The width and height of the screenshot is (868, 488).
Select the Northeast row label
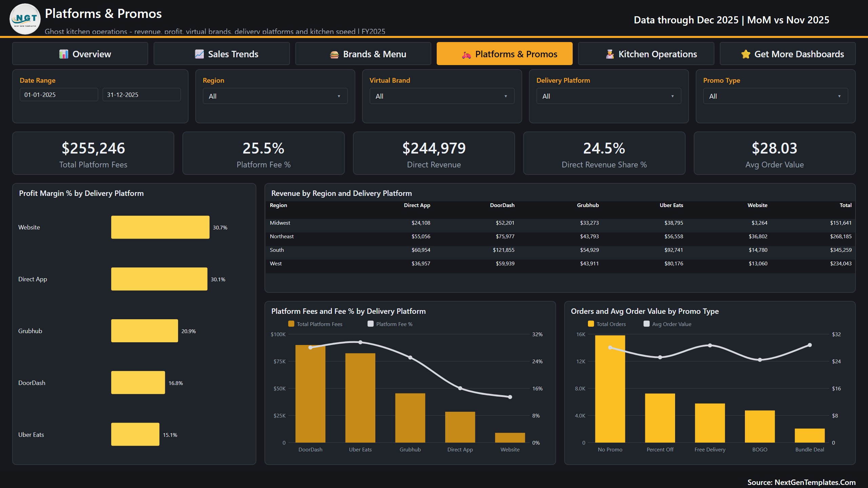click(x=282, y=237)
